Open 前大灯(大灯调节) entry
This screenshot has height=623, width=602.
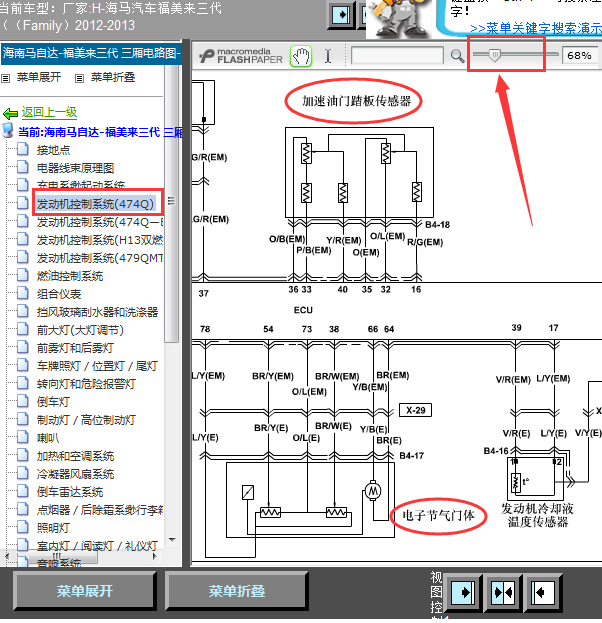tap(80, 330)
